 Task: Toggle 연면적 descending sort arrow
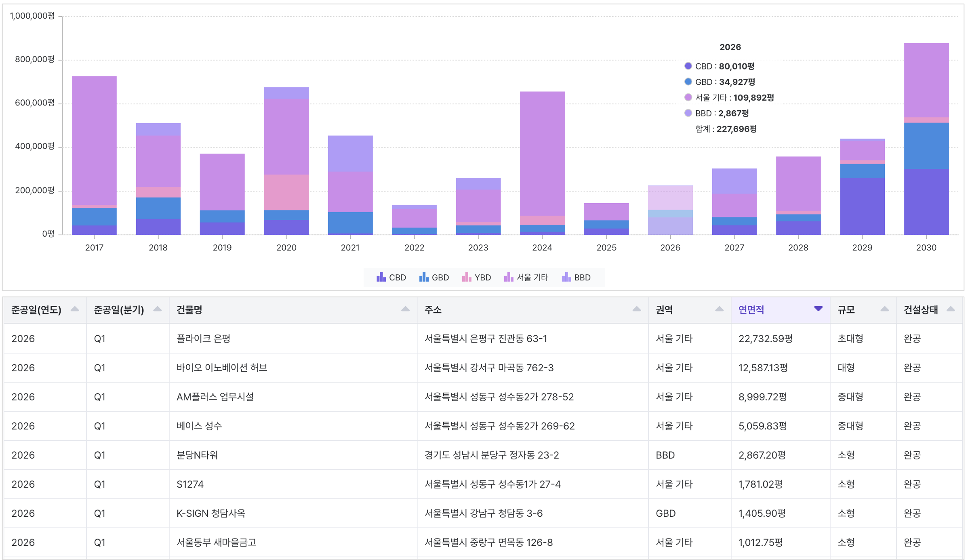click(x=818, y=309)
